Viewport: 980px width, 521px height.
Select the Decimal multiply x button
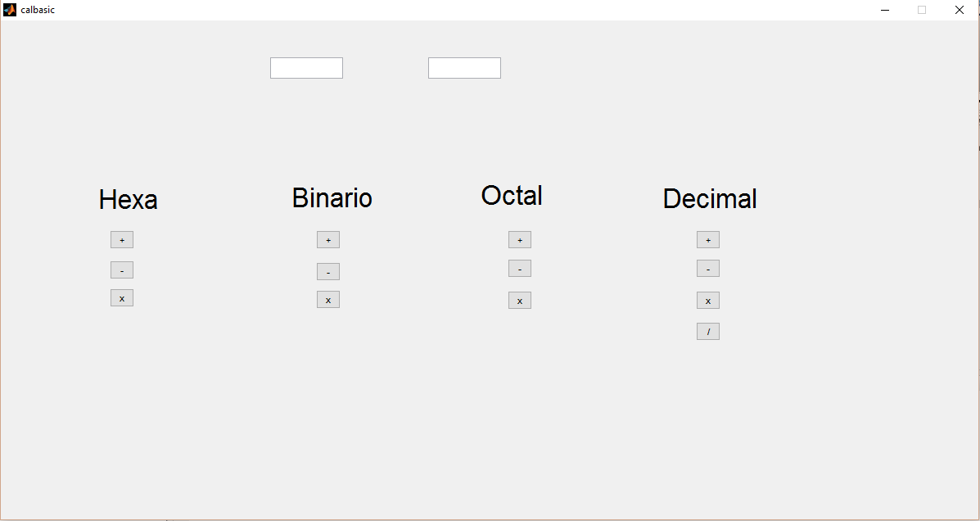pyautogui.click(x=708, y=300)
